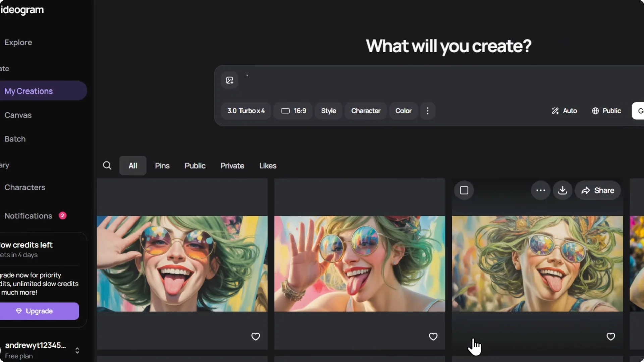Share the third image
The image size is (644, 362).
(598, 190)
